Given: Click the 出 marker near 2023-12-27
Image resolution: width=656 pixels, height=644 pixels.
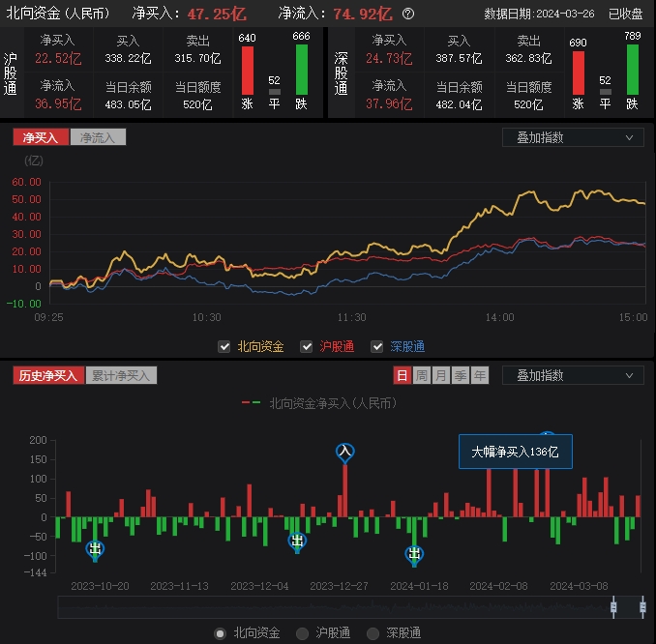Looking at the screenshot, I should (297, 542).
